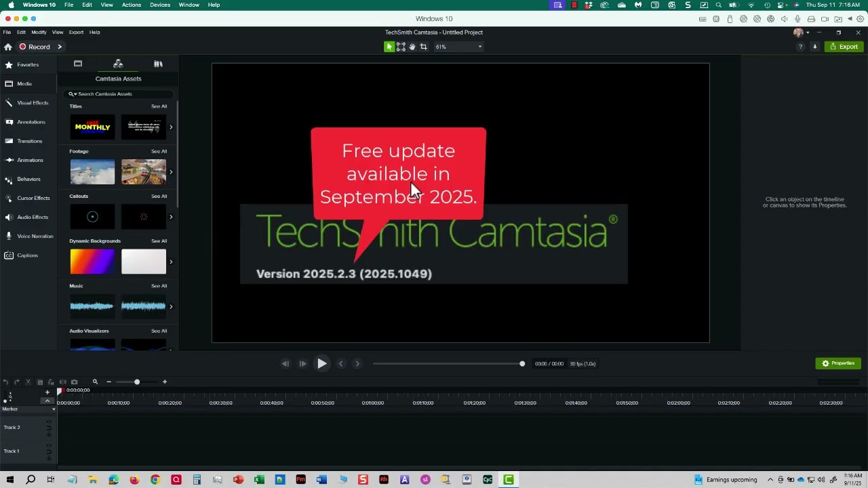See All Audio Visualizers assets

[x=159, y=331]
